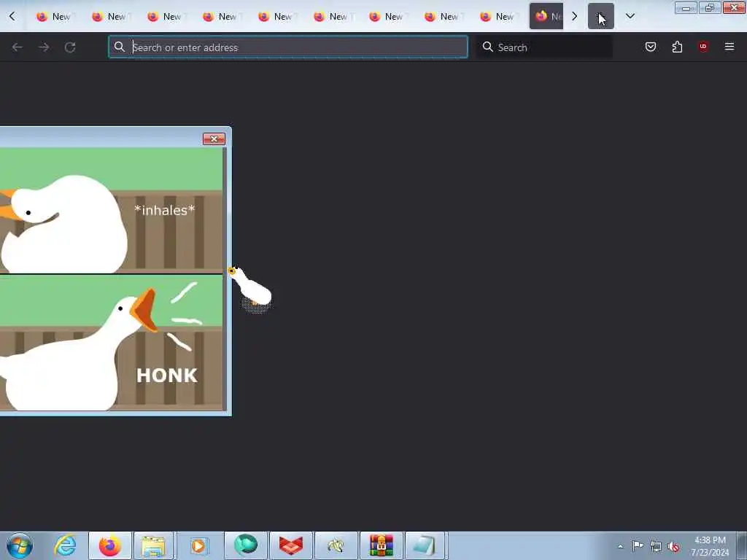747x560 pixels.
Task: Click the Show desktop strip
Action: click(742, 546)
